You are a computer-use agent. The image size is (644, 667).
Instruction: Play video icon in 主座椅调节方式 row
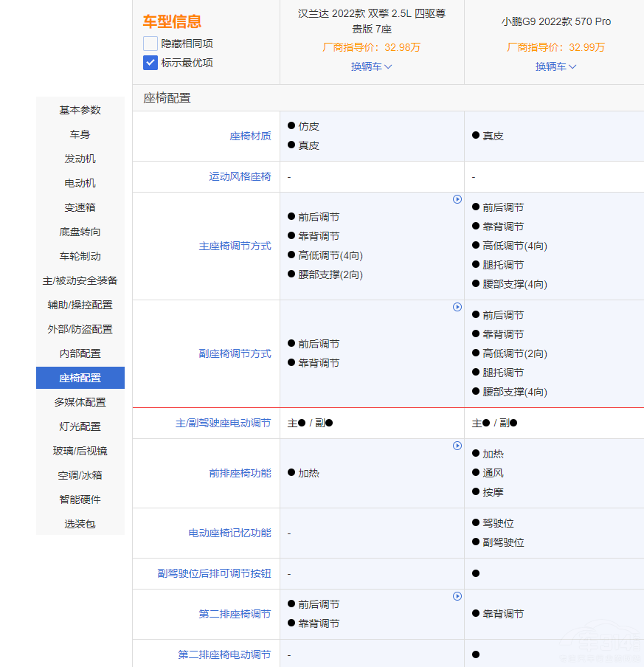[457, 199]
